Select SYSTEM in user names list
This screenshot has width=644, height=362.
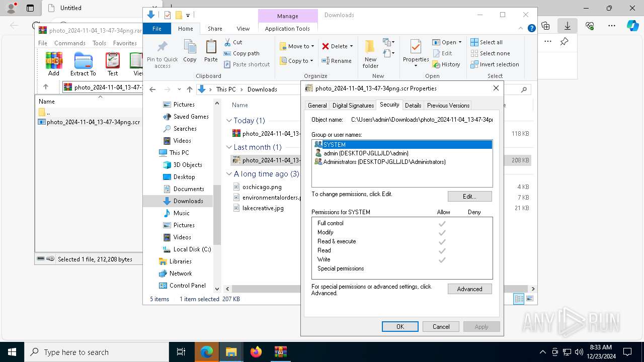(402, 145)
